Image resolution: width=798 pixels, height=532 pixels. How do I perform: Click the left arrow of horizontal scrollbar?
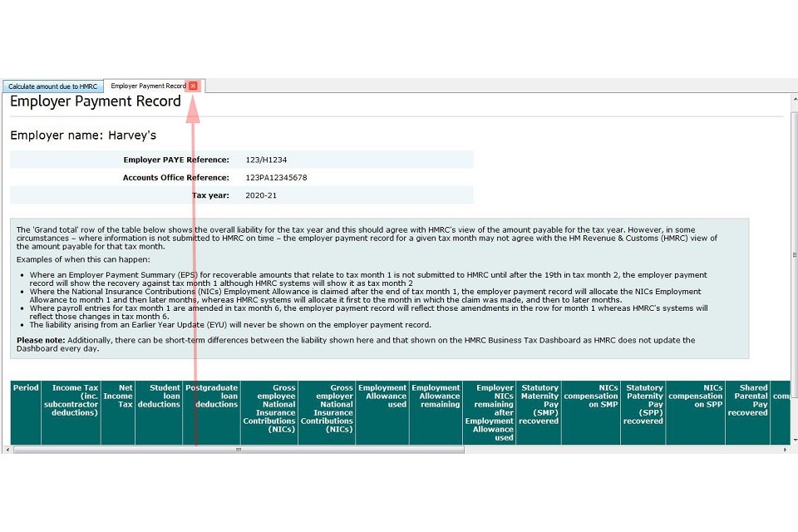click(x=7, y=450)
